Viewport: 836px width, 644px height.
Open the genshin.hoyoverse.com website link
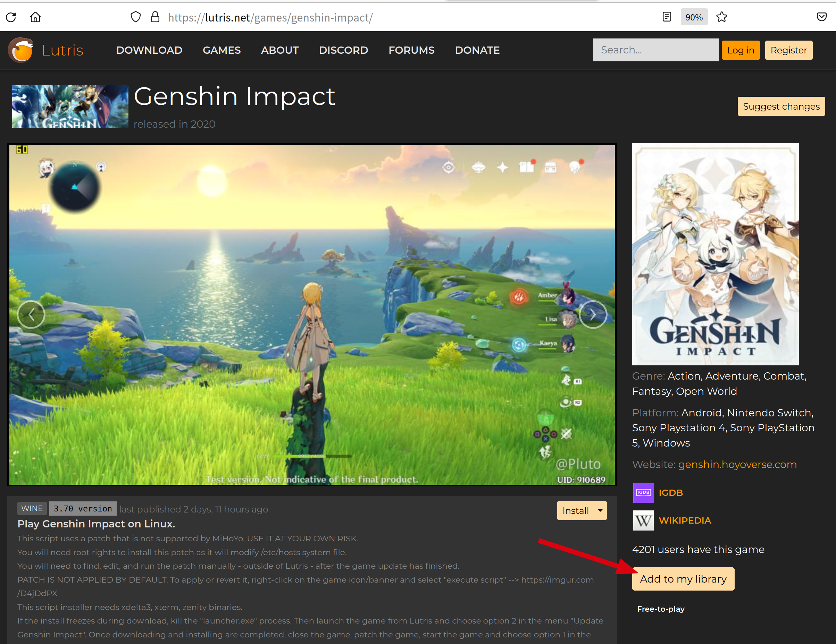737,464
